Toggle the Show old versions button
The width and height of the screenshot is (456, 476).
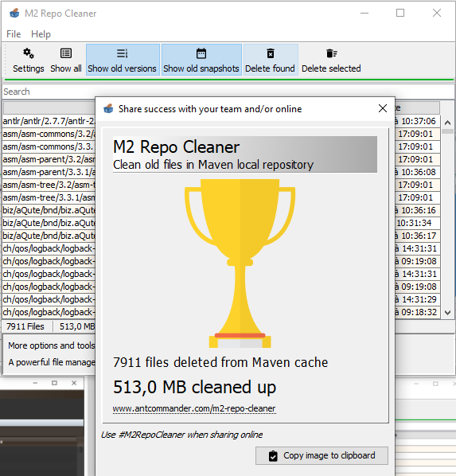(x=123, y=60)
